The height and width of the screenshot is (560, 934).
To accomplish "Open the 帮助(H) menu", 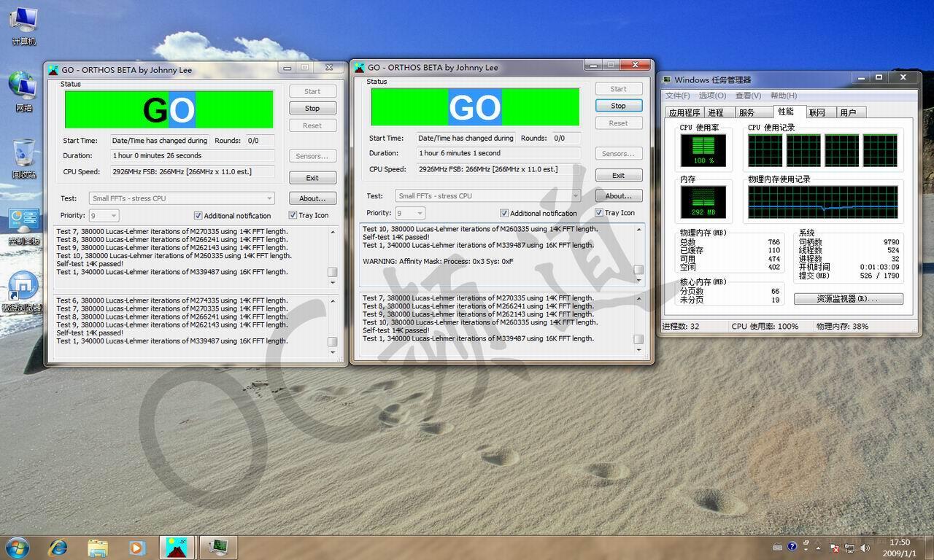I will tap(784, 96).
